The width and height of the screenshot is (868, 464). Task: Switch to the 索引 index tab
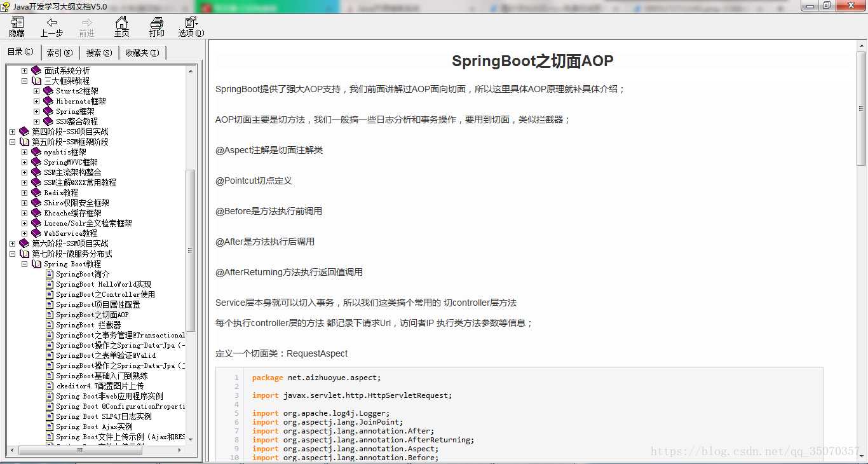click(x=60, y=53)
